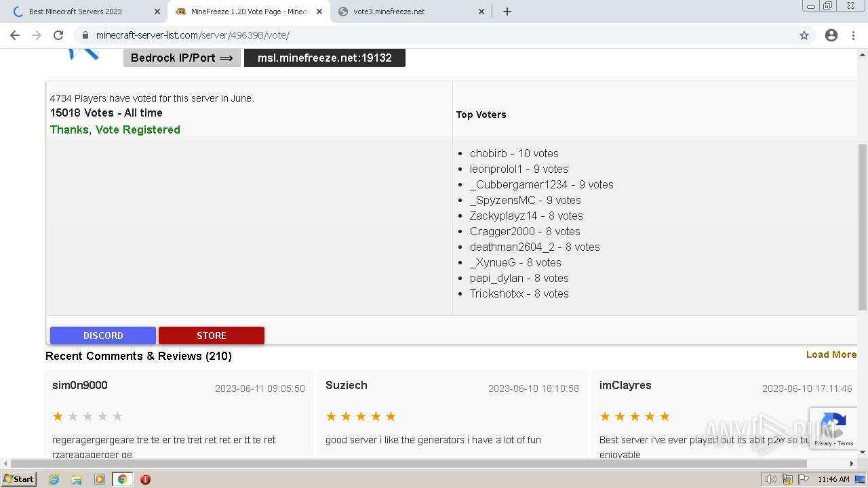Open Windows Explorer folder from the taskbar

pyautogui.click(x=77, y=479)
